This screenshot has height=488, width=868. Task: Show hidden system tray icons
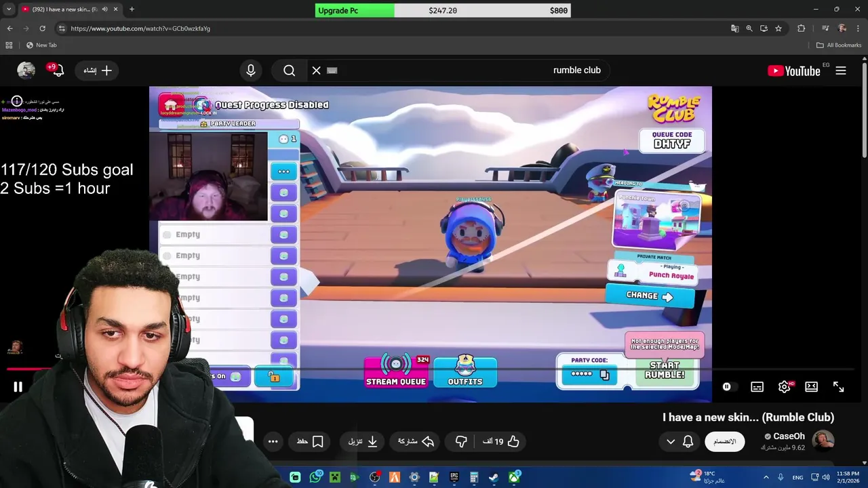766,477
